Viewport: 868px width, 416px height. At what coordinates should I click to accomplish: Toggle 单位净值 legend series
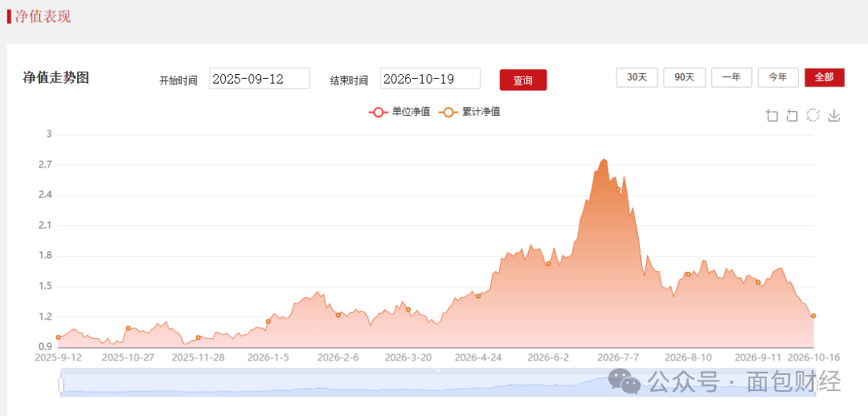coord(399,112)
